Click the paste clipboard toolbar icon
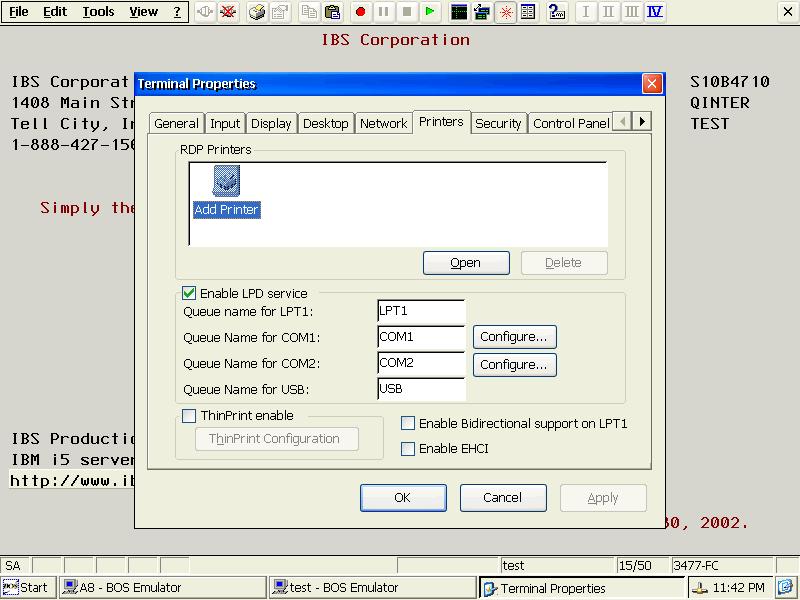 tap(332, 12)
